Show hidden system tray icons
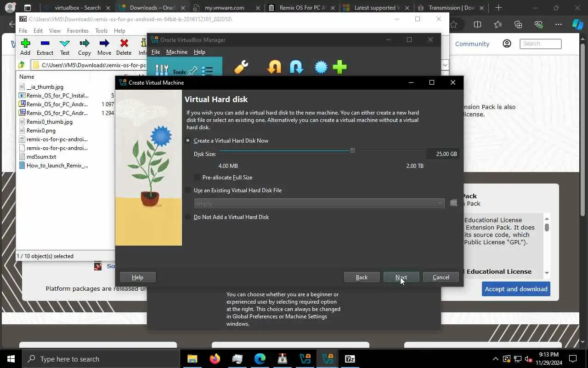 (x=495, y=359)
